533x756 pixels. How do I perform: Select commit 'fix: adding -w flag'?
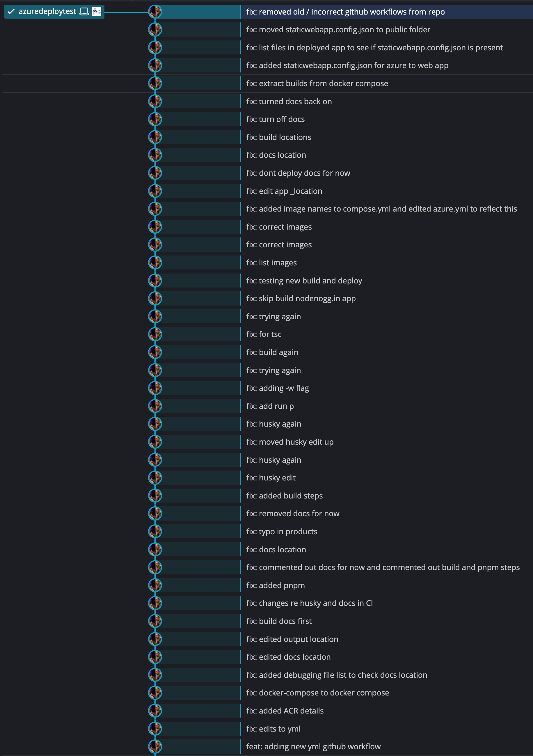[278, 388]
